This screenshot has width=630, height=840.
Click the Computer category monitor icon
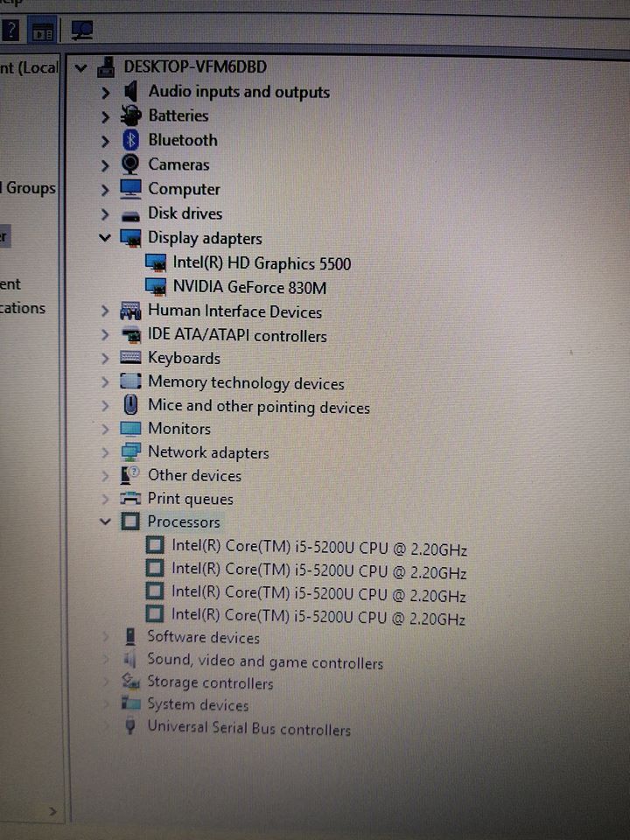[130, 189]
